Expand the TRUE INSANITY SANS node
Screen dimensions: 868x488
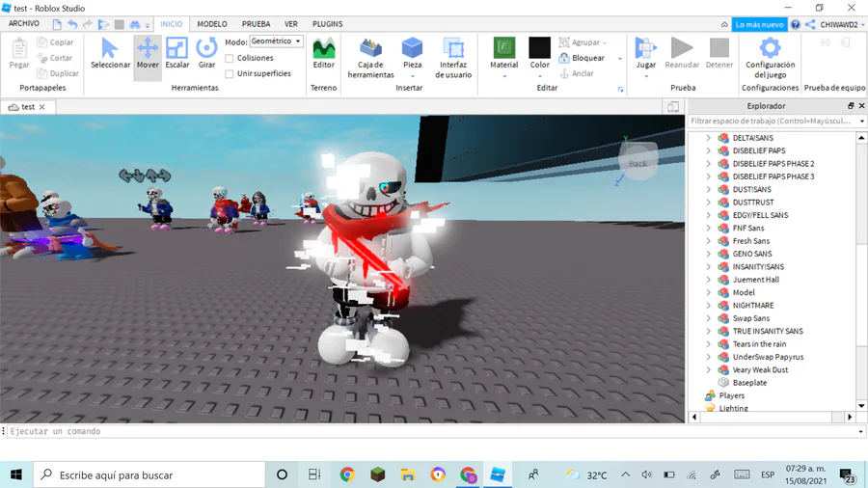[708, 332]
